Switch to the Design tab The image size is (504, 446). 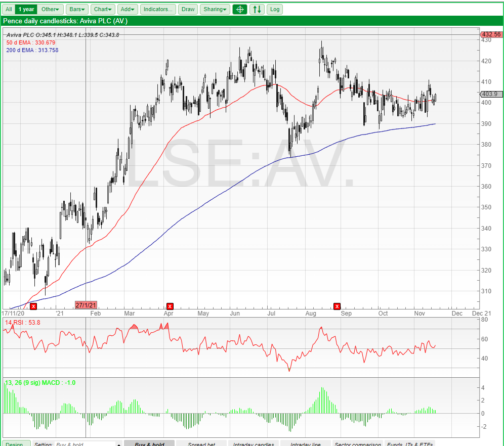pos(16,443)
